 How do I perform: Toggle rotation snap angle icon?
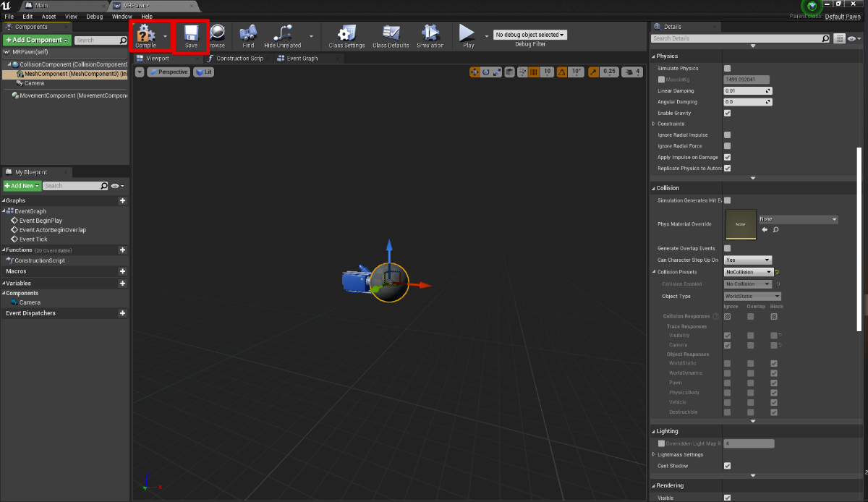562,72
